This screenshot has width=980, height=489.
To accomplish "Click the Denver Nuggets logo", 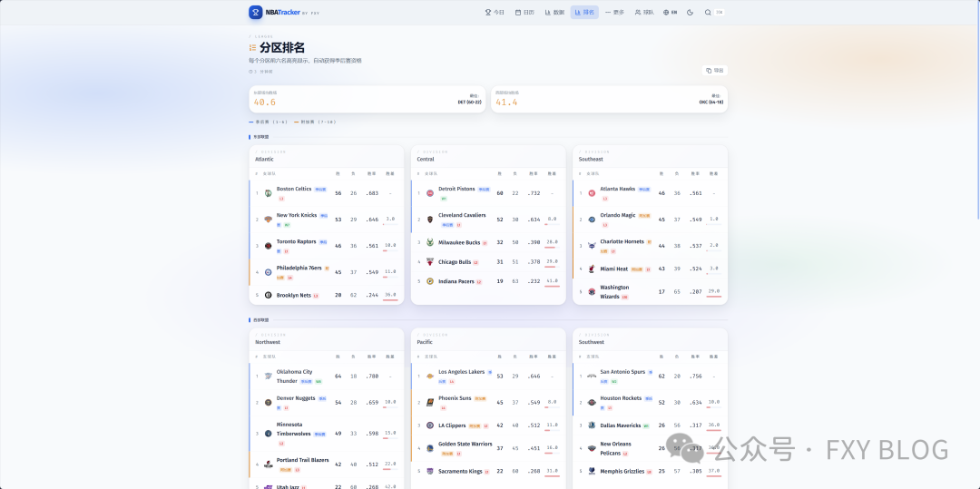I will pos(268,402).
